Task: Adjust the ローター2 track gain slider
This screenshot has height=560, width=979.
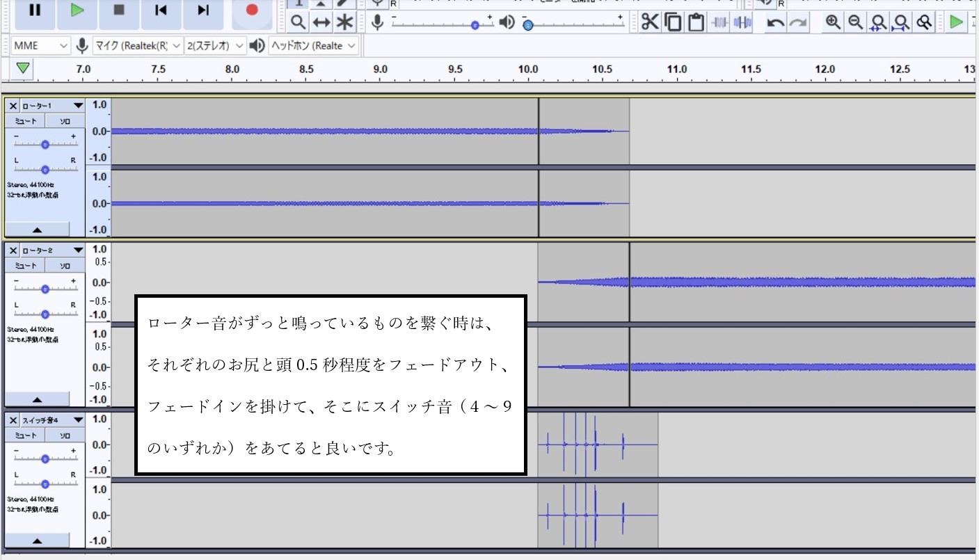Action: 45,289
